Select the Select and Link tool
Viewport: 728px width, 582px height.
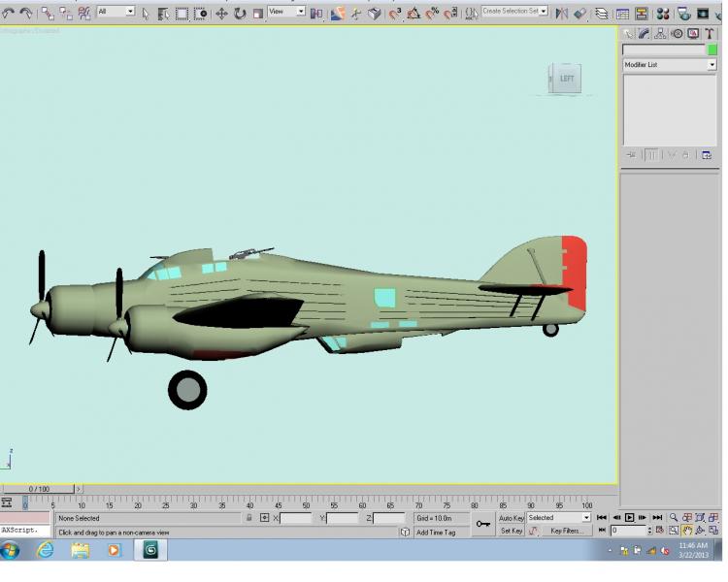[48, 14]
